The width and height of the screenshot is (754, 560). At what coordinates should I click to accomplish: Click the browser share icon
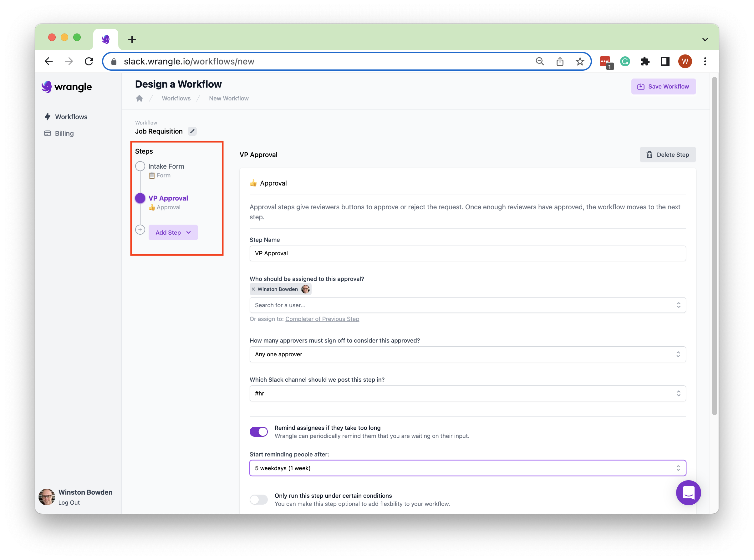point(560,61)
